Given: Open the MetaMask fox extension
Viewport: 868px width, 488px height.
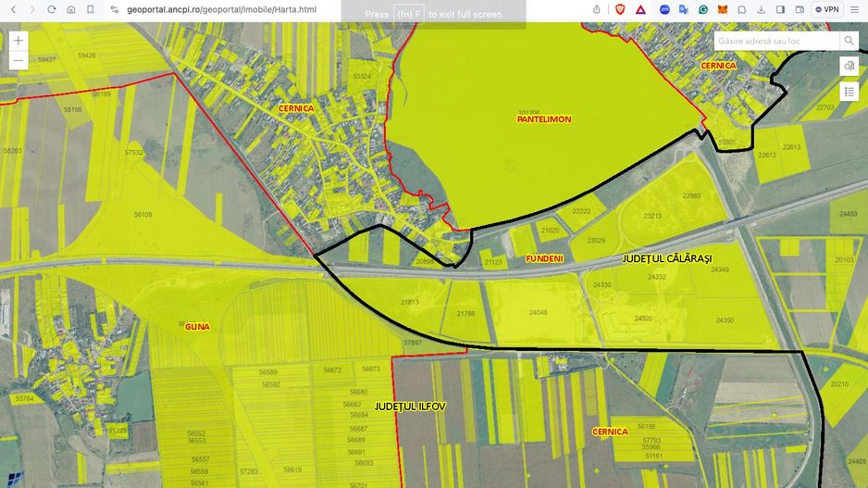Looking at the screenshot, I should (724, 9).
